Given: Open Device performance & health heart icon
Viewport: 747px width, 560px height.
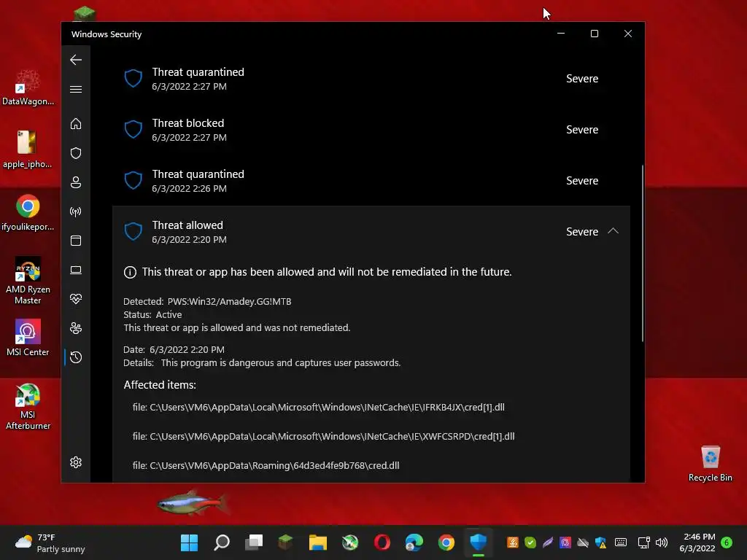Looking at the screenshot, I should [x=76, y=299].
